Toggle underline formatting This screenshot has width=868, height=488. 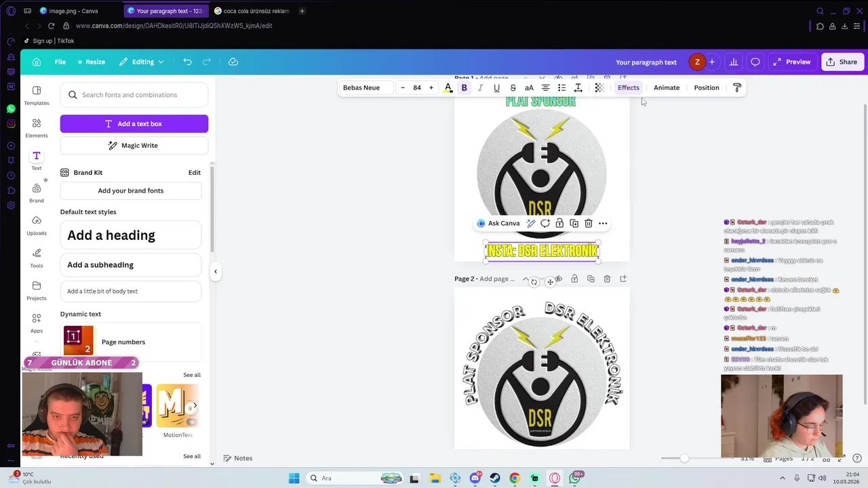pyautogui.click(x=497, y=87)
